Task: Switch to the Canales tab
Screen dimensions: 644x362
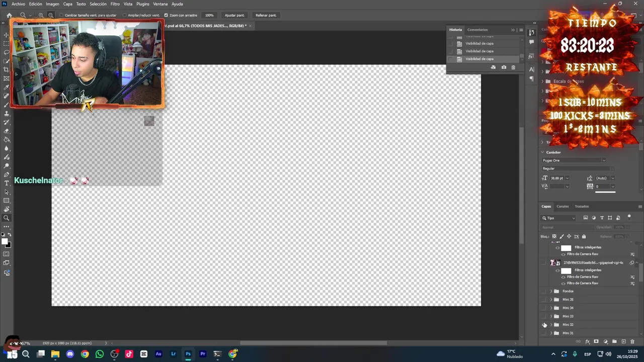Action: (562, 206)
